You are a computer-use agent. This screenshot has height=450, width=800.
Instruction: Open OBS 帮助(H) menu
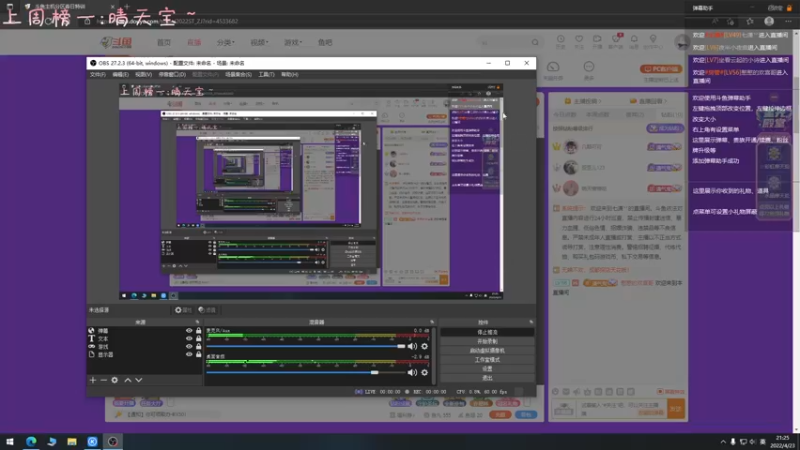point(289,74)
